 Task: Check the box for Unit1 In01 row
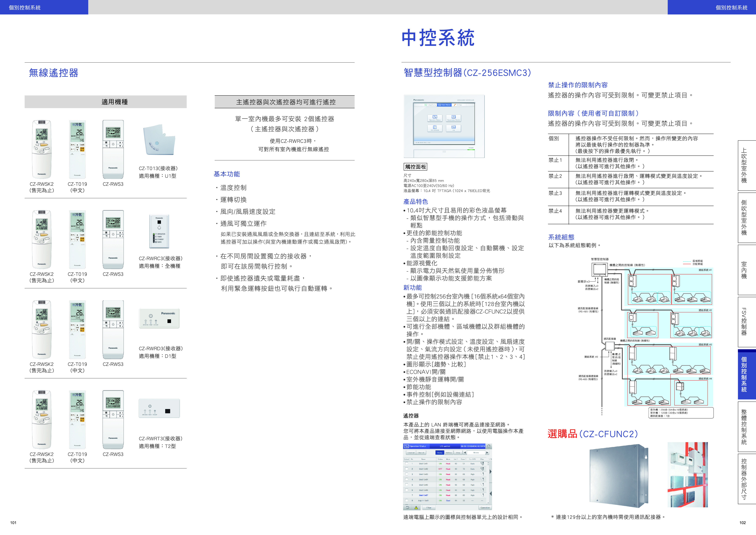(407, 463)
